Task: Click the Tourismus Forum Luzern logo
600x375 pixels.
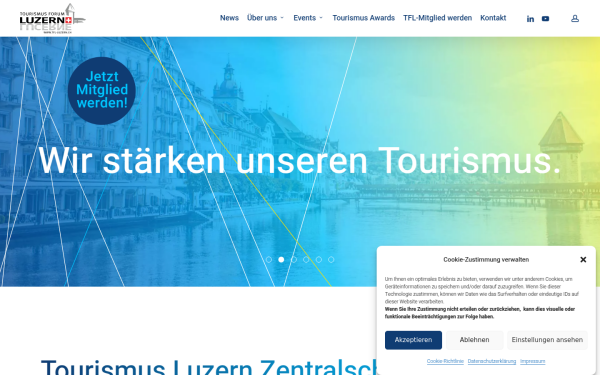Action: (x=52, y=19)
